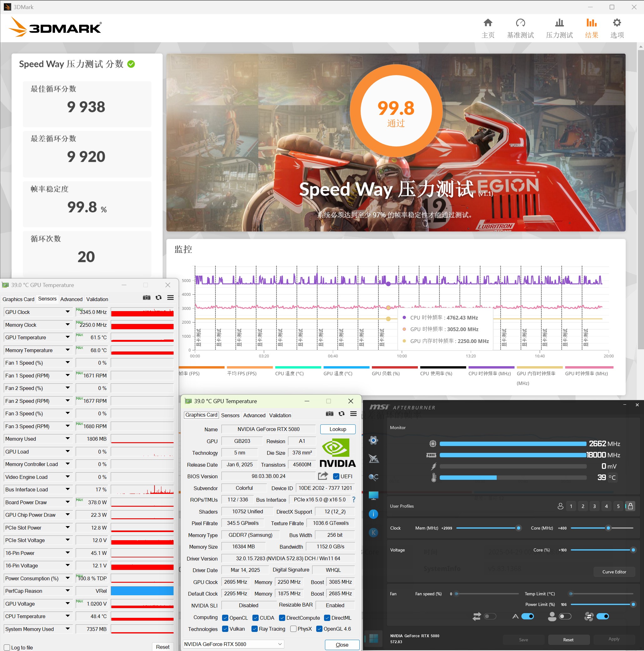Open Afterburner information panel icon

click(373, 514)
